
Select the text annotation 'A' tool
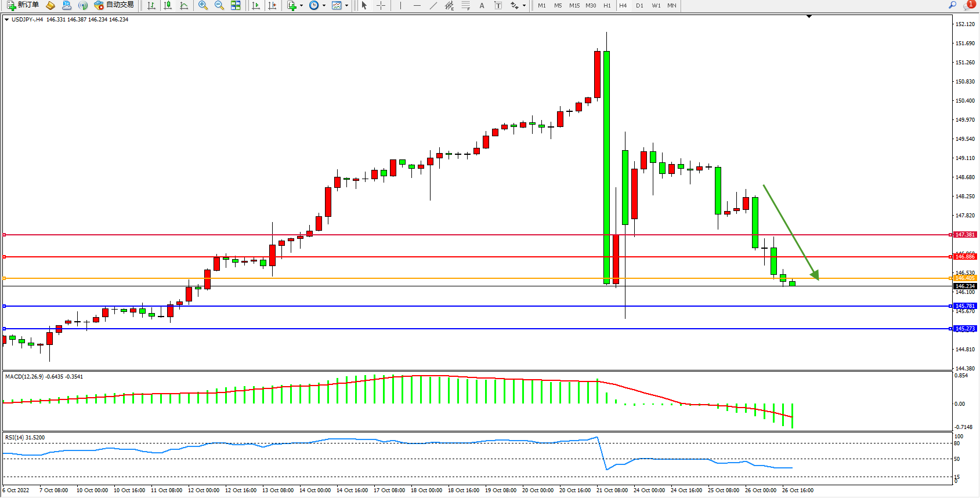coord(482,5)
